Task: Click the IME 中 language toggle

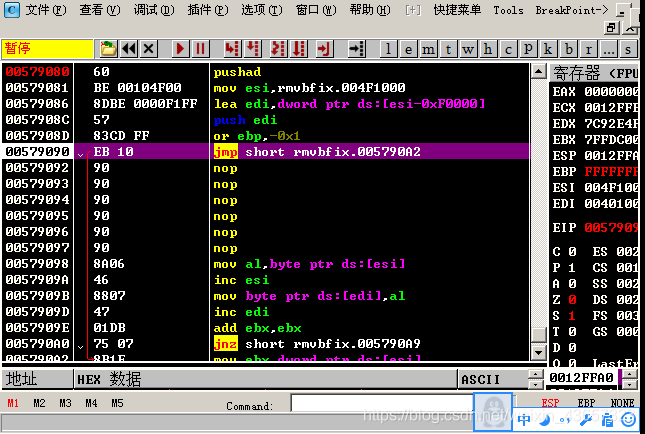Action: click(524, 420)
